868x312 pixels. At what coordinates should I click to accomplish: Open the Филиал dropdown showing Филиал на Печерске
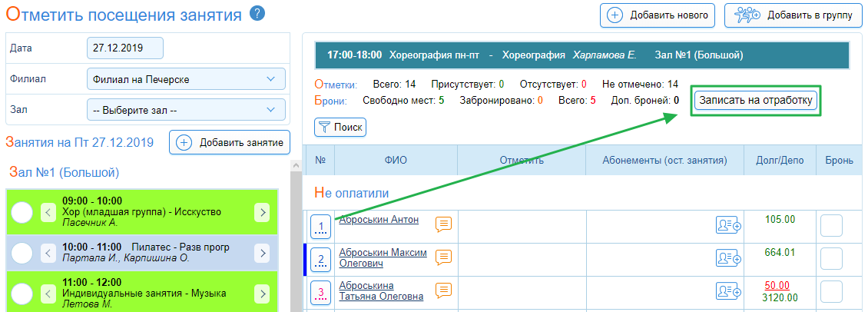click(x=186, y=79)
